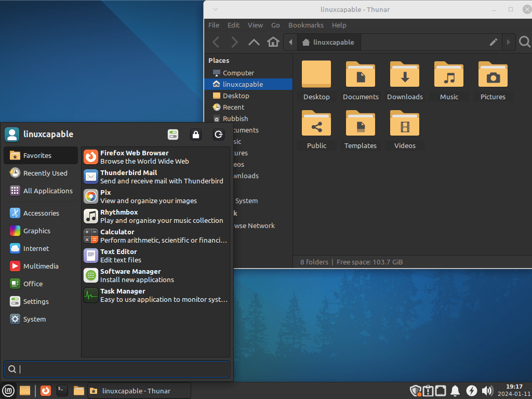Click right path scroll arrow in location bar

pos(508,42)
